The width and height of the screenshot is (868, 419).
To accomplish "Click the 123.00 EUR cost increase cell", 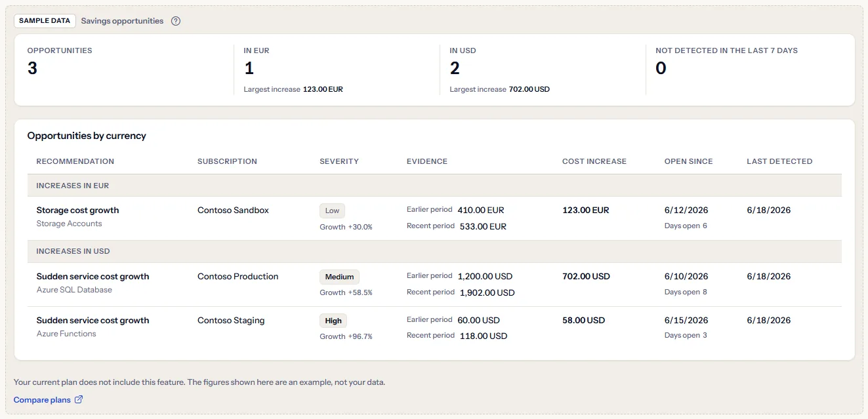I will pyautogui.click(x=586, y=210).
